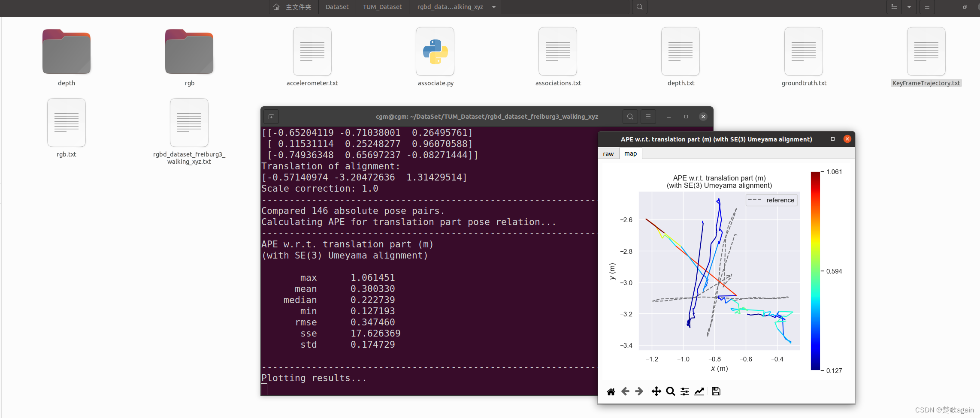
Task: Select the associate.py Python file
Action: click(x=435, y=52)
